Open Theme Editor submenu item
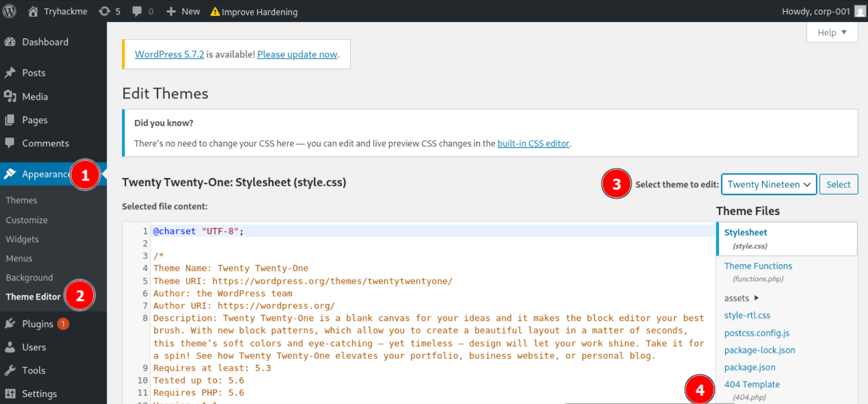The width and height of the screenshot is (868, 404). 33,297
